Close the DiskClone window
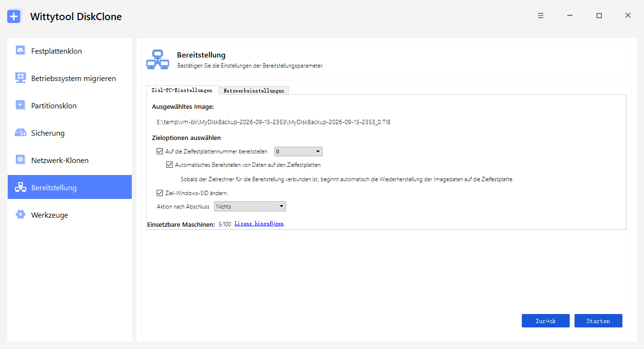This screenshot has height=349, width=644. tap(628, 16)
